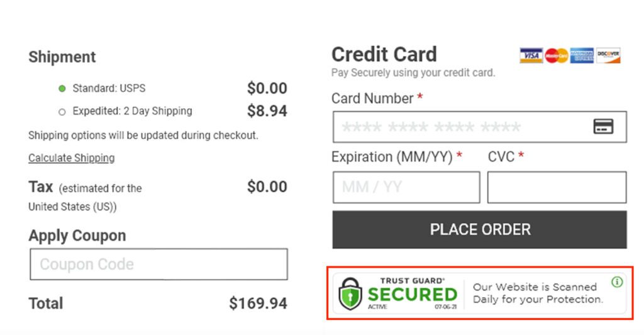This screenshot has height=335, width=644.
Task: Focus the Coupon Code input field
Action: click(x=158, y=264)
